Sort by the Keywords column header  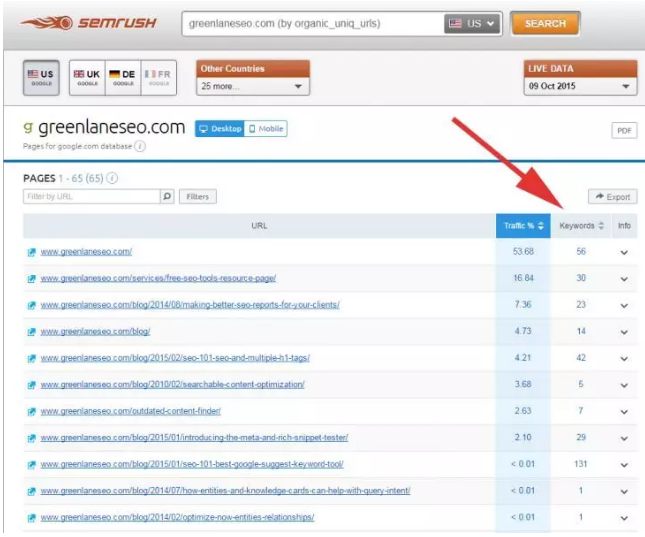581,226
